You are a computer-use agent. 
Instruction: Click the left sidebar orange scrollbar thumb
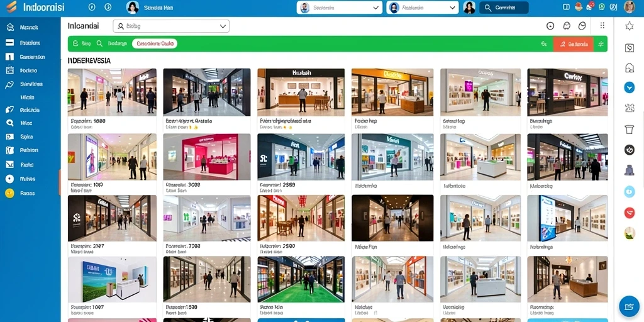tap(60, 182)
